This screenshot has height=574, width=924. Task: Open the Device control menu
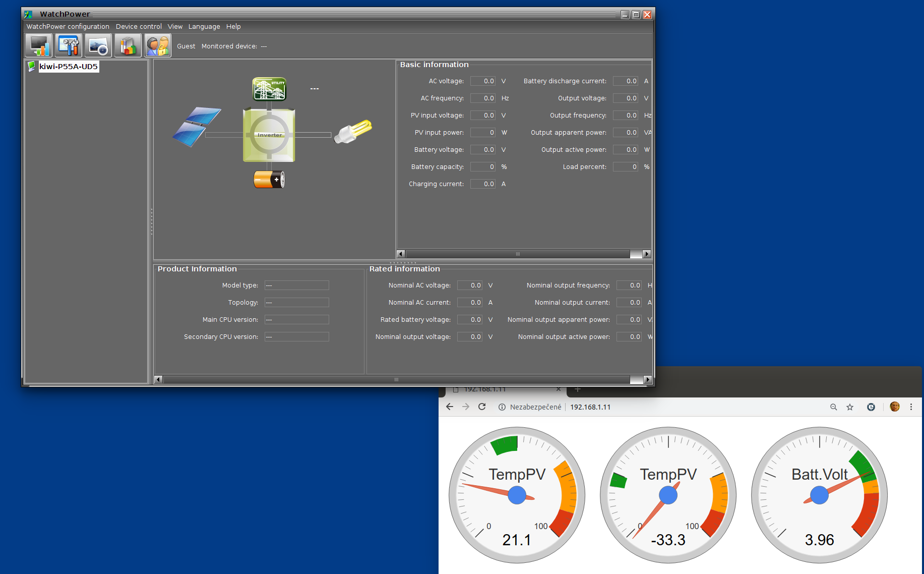pos(139,27)
